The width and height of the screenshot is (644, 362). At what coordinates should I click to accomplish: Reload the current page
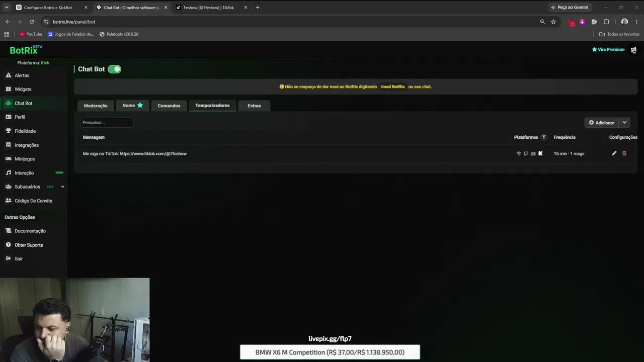[32, 22]
